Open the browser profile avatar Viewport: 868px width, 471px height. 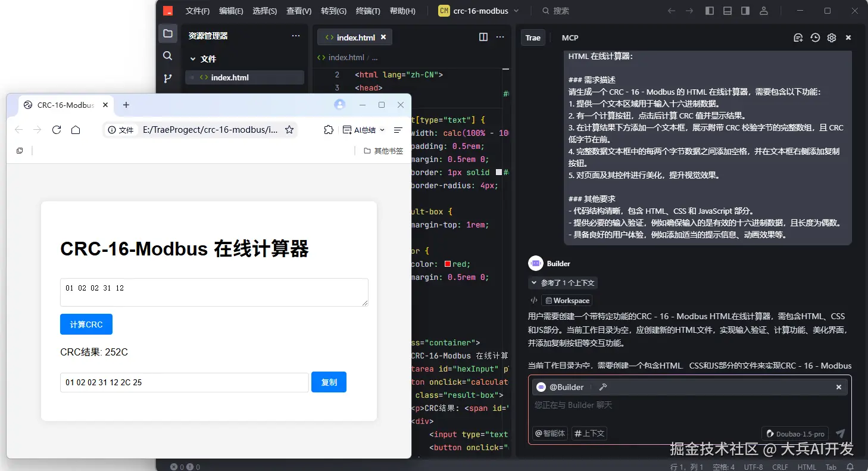[340, 105]
